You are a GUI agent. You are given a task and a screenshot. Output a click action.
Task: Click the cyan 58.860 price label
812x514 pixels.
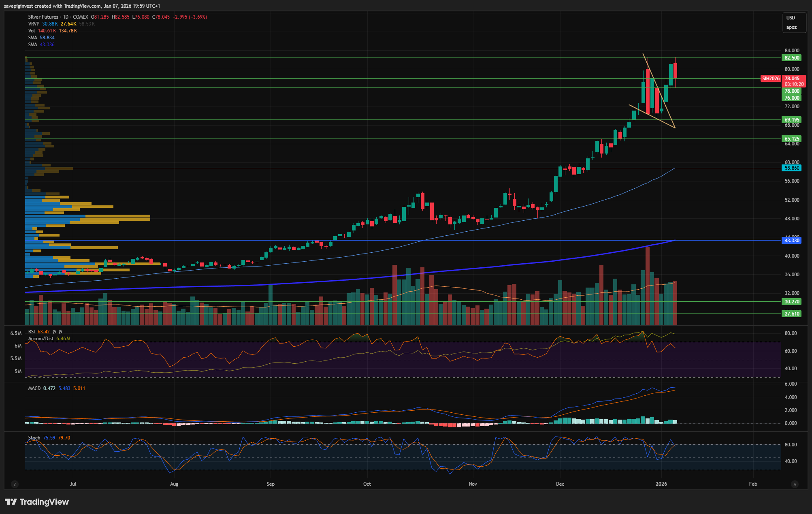tap(792, 168)
